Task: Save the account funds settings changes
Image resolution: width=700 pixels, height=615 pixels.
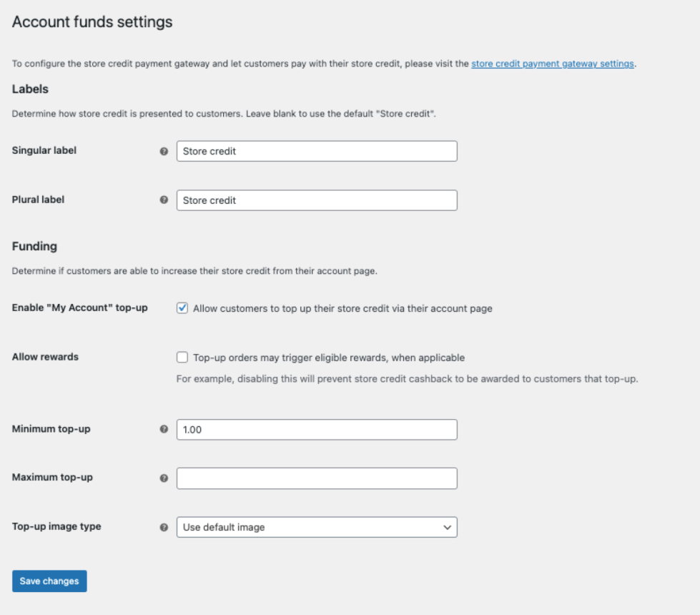Action: [x=49, y=581]
